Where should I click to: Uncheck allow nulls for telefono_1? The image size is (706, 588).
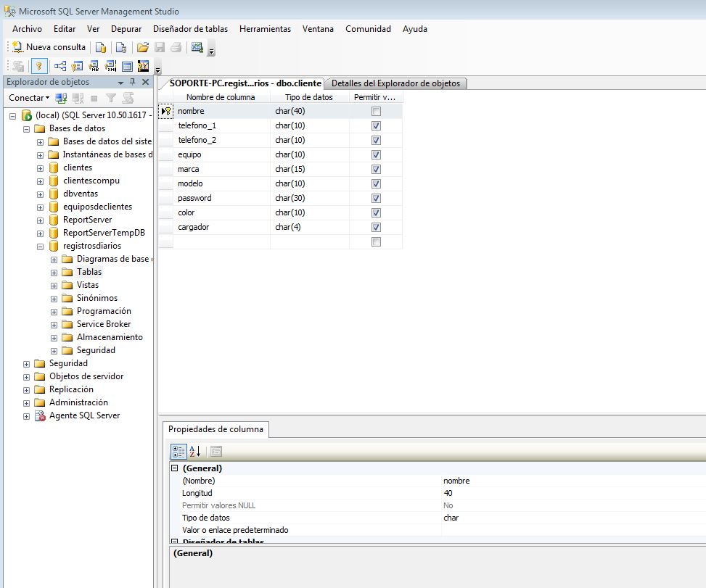tap(376, 125)
